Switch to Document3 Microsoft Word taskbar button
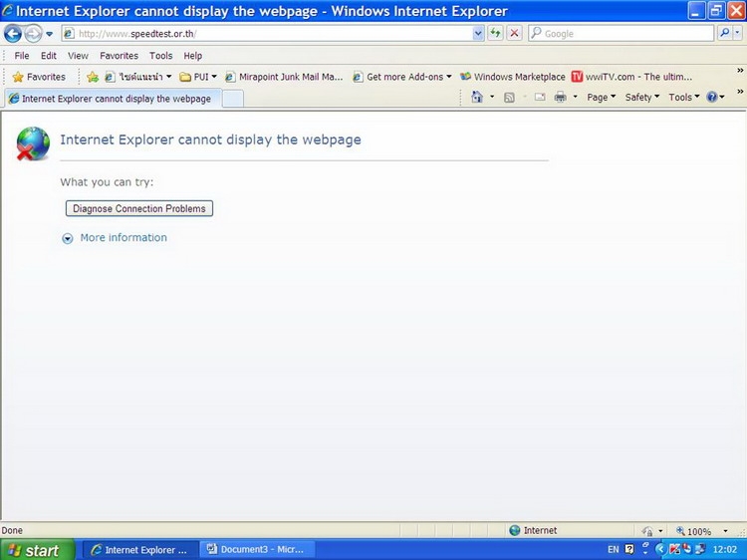The height and width of the screenshot is (560, 747). point(256,549)
